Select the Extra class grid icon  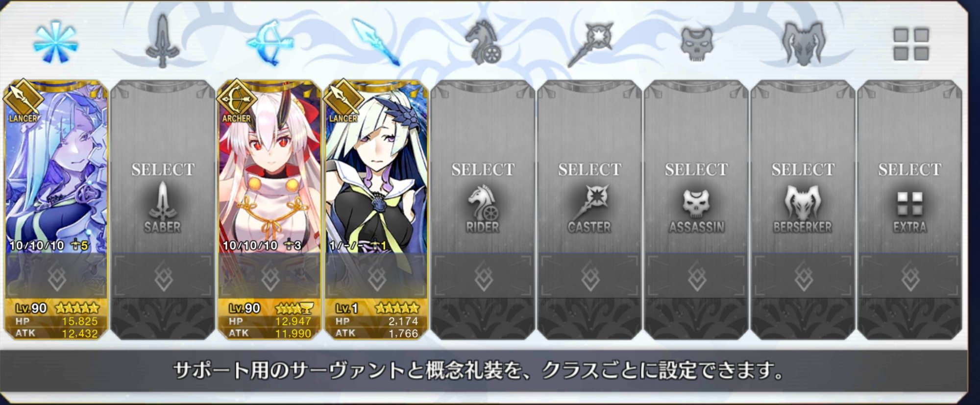(x=911, y=44)
